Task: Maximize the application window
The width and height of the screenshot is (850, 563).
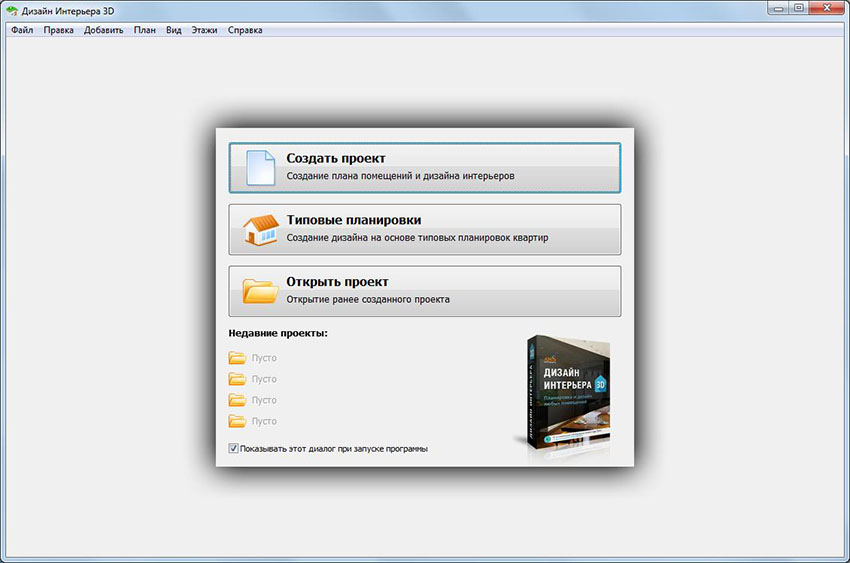Action: (799, 8)
